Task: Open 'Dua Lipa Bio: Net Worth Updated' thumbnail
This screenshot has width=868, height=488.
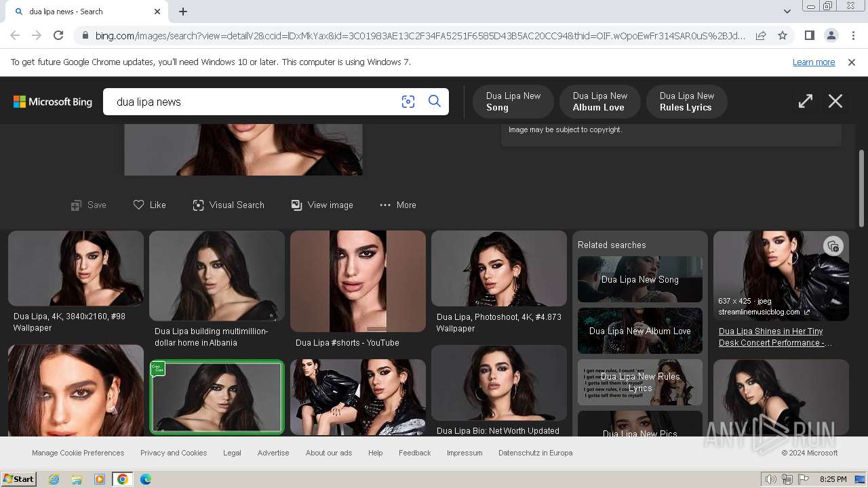Action: click(x=499, y=383)
